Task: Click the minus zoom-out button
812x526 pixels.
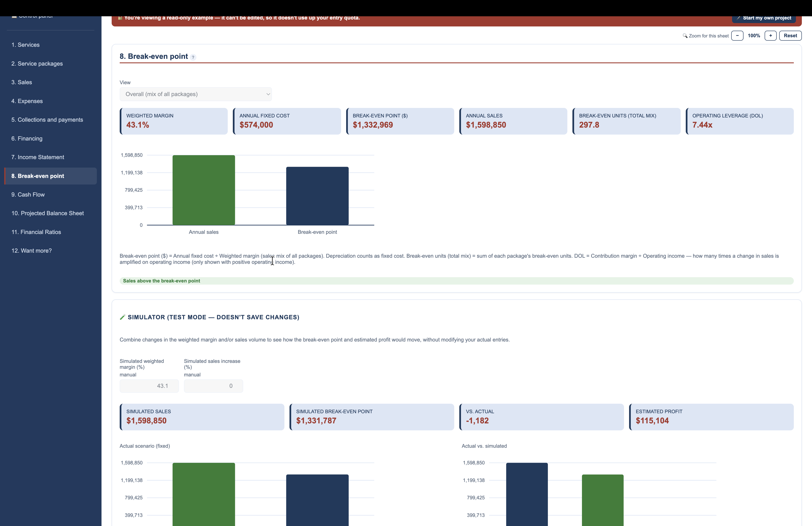Action: [x=737, y=36]
